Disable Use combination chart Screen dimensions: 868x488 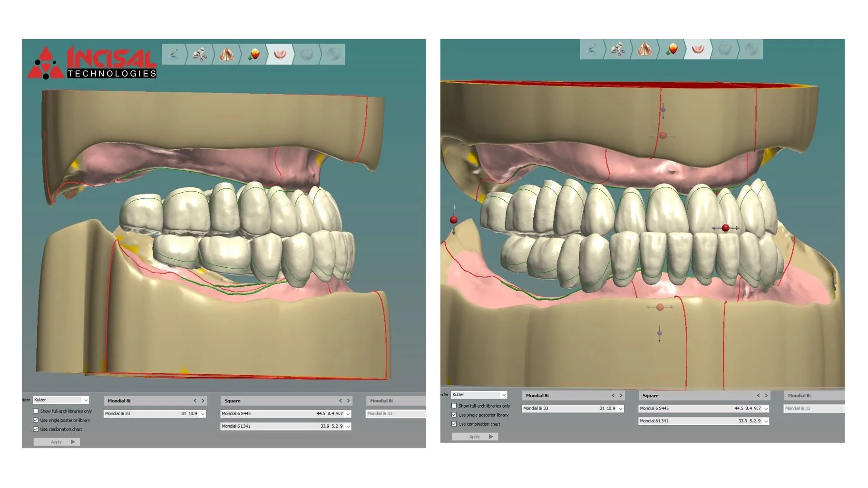(x=36, y=429)
